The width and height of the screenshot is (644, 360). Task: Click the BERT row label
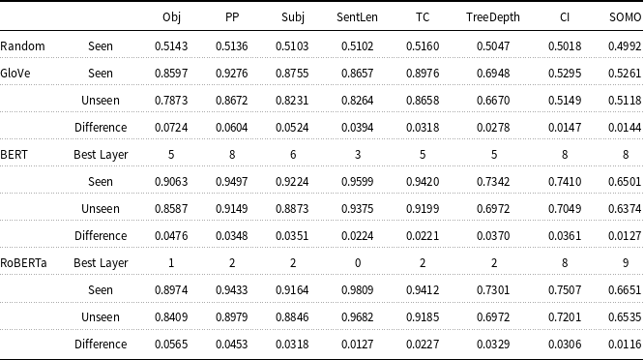(14, 155)
